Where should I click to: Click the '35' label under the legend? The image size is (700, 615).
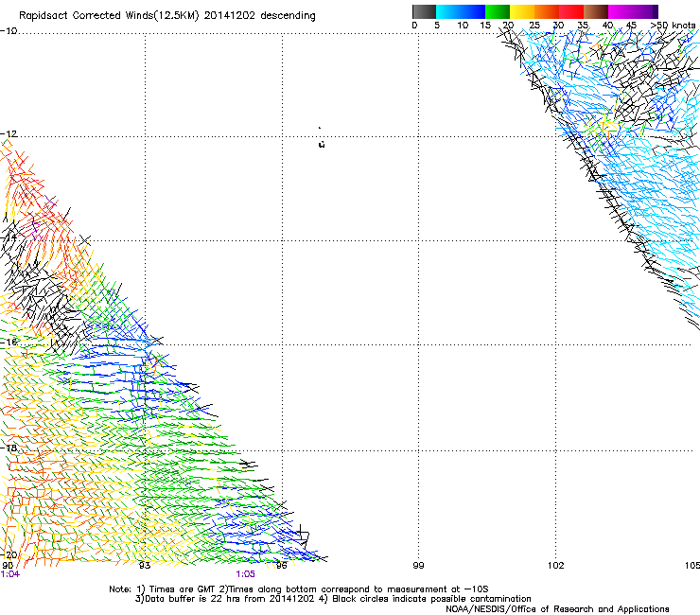pyautogui.click(x=583, y=26)
